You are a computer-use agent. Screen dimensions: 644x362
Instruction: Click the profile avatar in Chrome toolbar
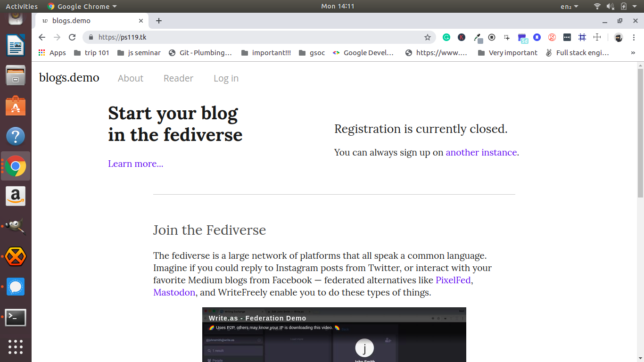(619, 37)
